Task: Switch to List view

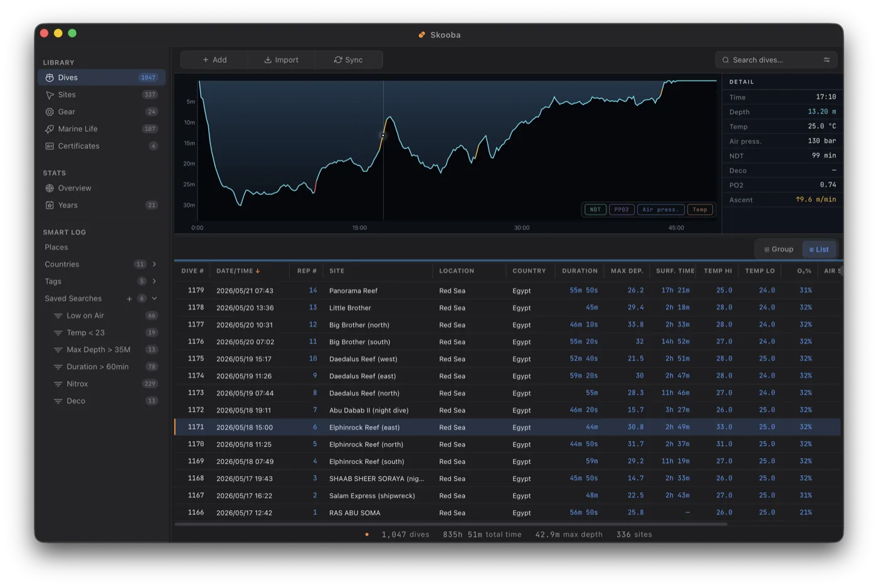Action: 819,249
